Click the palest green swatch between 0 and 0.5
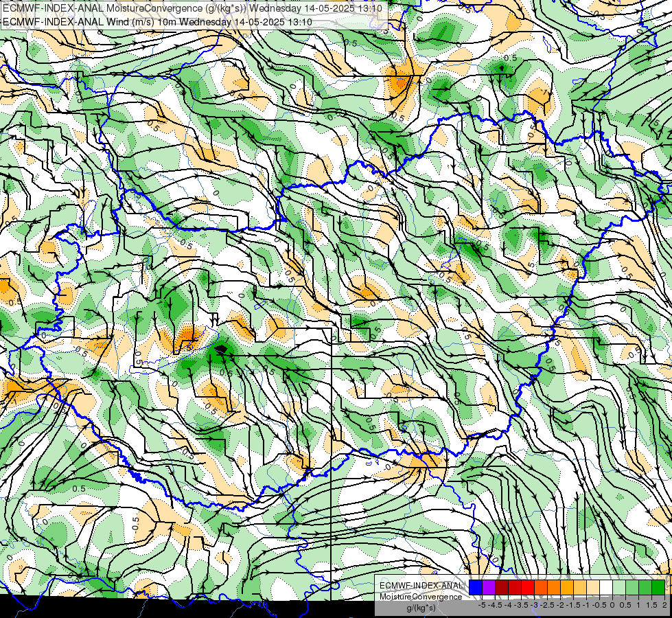Viewport: 672px width, 618px height. 619,587
